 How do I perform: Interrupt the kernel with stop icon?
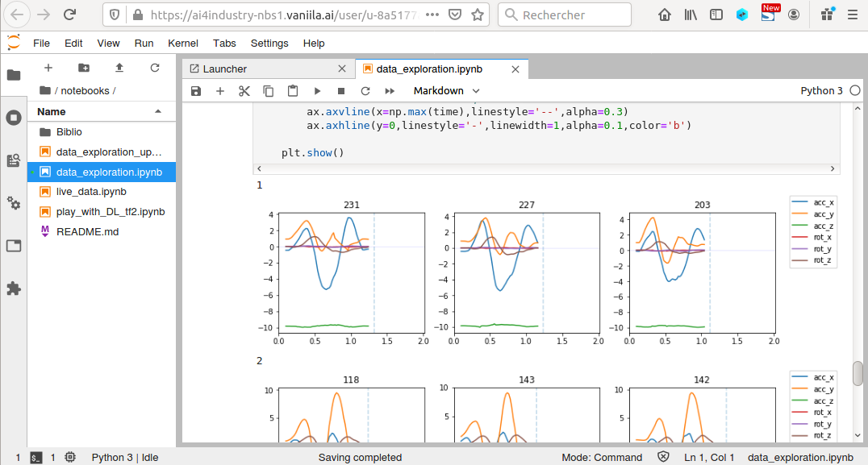(x=341, y=91)
